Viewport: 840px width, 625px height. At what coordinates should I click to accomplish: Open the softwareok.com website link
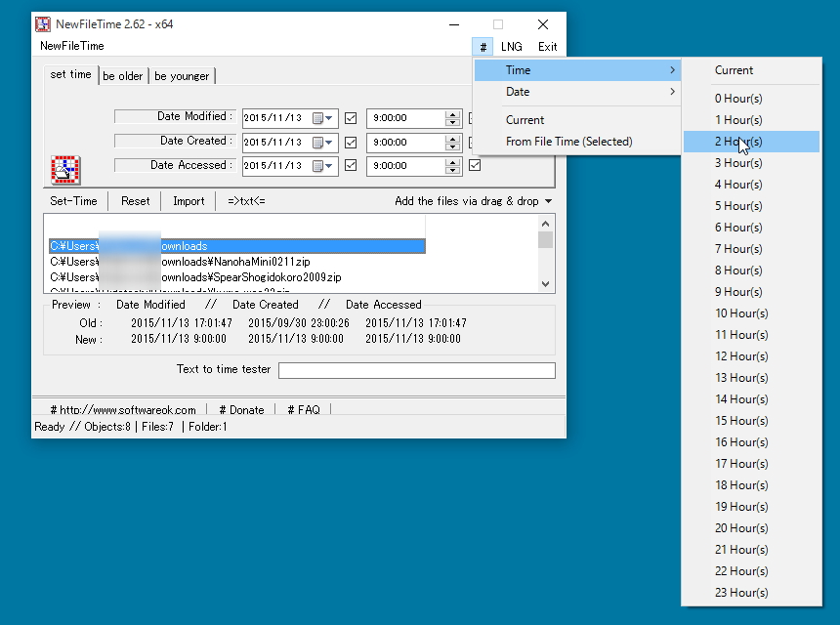(123, 410)
